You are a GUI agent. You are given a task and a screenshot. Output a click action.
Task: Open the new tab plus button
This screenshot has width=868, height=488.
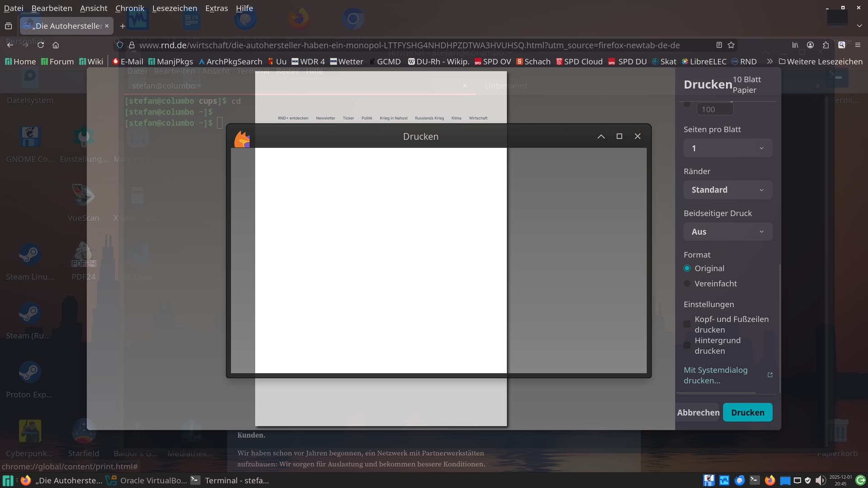click(x=123, y=26)
